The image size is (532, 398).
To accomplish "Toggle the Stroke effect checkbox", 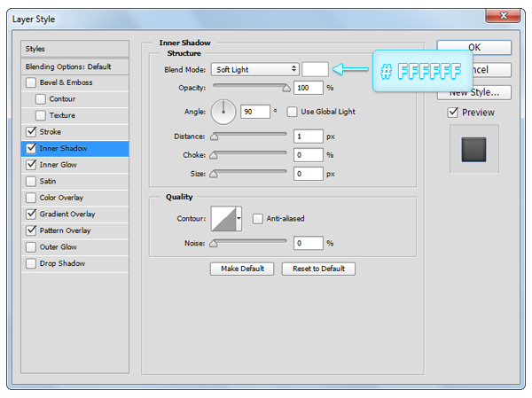I will (32, 132).
